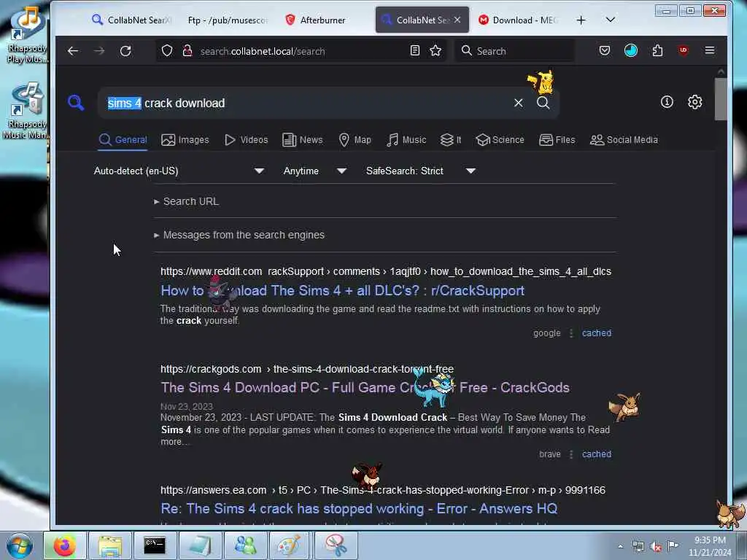Open the Firefox hamburger menu
The image size is (747, 560).
(710, 50)
